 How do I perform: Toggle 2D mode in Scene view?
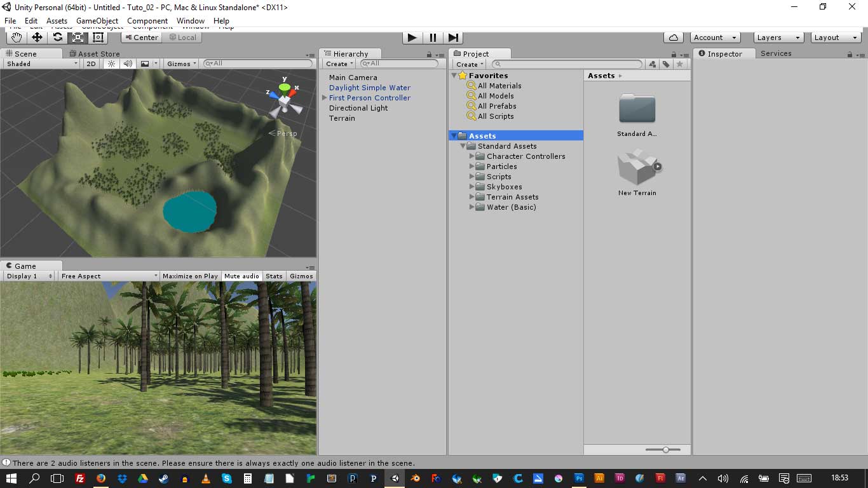(92, 64)
